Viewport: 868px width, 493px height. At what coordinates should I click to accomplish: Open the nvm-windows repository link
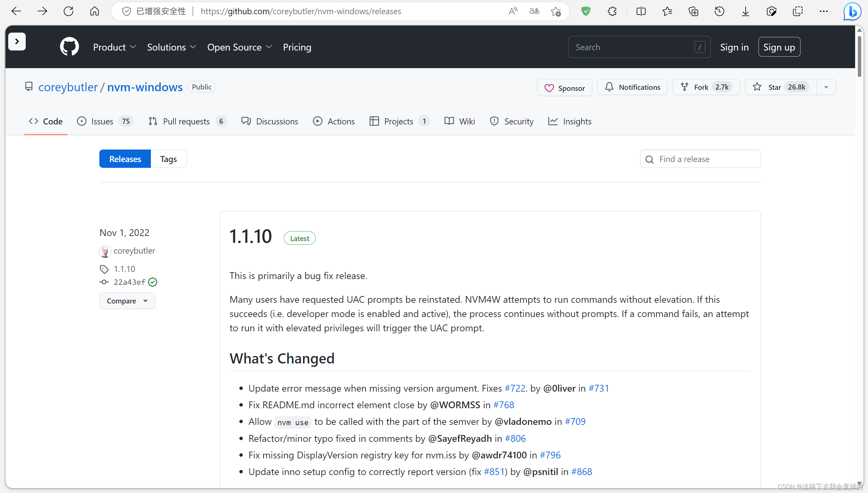coord(145,87)
